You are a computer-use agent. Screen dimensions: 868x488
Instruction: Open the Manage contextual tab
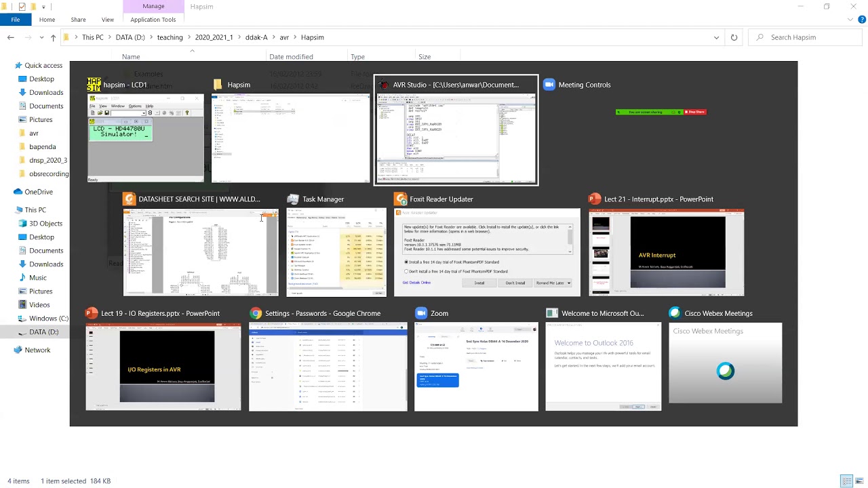point(153,6)
